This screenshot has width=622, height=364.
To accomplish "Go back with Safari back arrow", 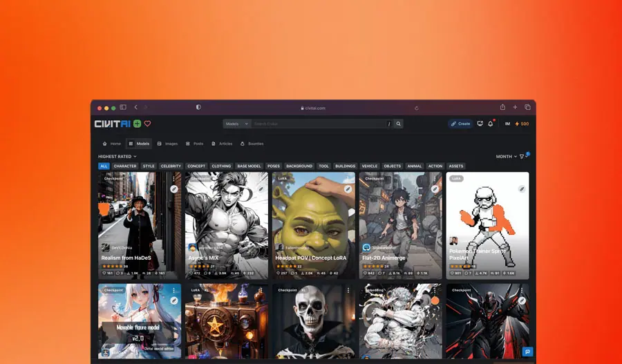I will pyautogui.click(x=135, y=107).
